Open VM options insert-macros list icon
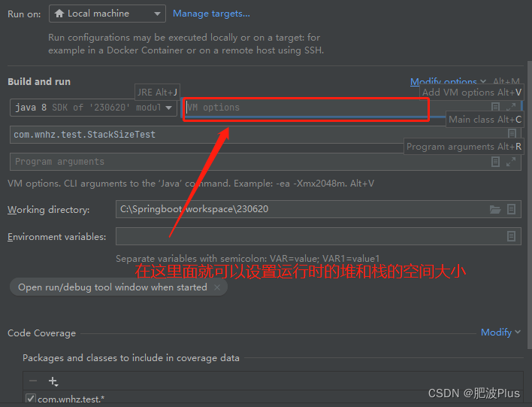The image size is (532, 407). point(495,107)
